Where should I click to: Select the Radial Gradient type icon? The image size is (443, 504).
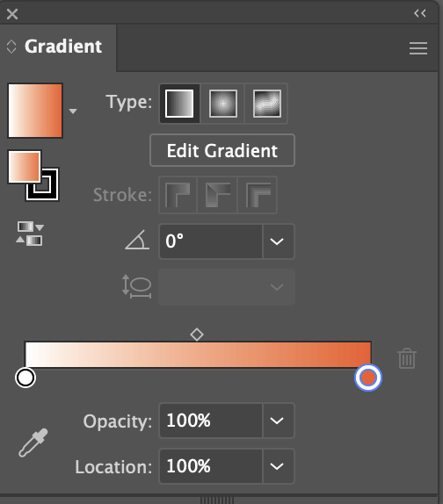223,104
